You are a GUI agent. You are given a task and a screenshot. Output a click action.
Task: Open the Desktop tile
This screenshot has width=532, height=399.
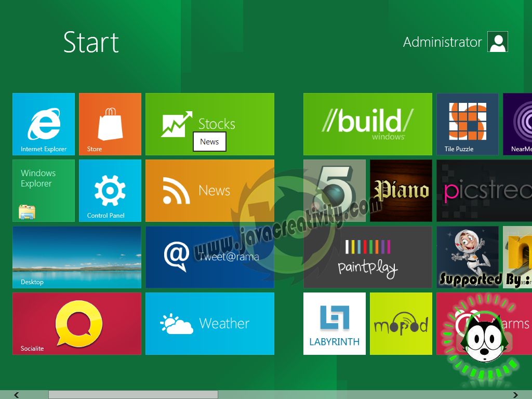pos(77,257)
